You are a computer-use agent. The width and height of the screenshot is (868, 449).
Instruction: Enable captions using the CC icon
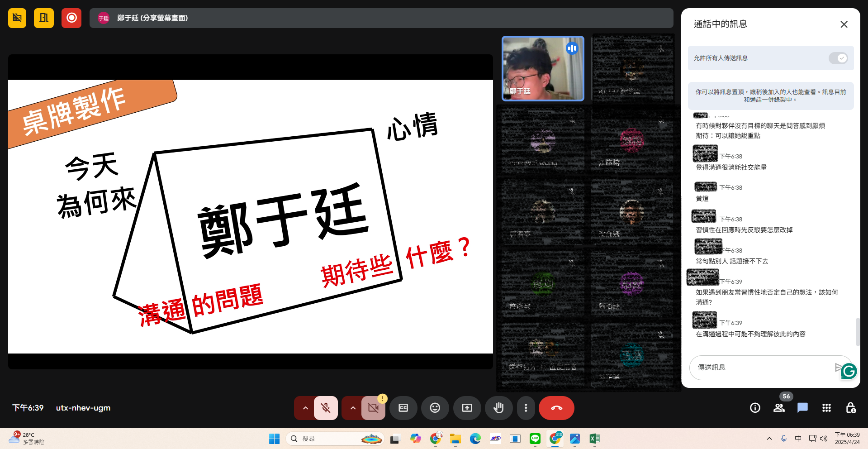(x=403, y=408)
